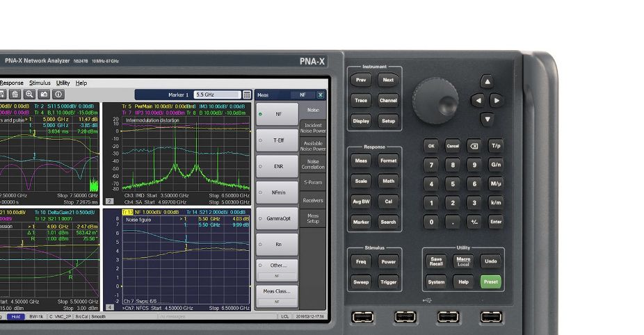644x335 pixels.
Task: Open the info circle toolbar icon
Action: tap(58, 95)
